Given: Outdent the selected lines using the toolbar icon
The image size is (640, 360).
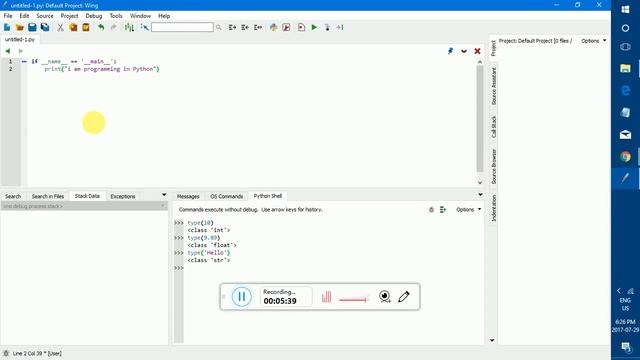Looking at the screenshot, I should (x=245, y=27).
